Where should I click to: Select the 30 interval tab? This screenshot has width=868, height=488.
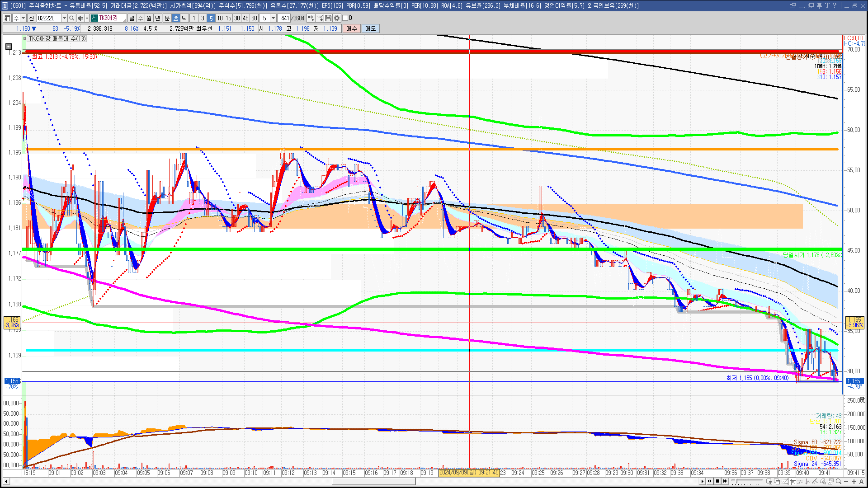237,18
